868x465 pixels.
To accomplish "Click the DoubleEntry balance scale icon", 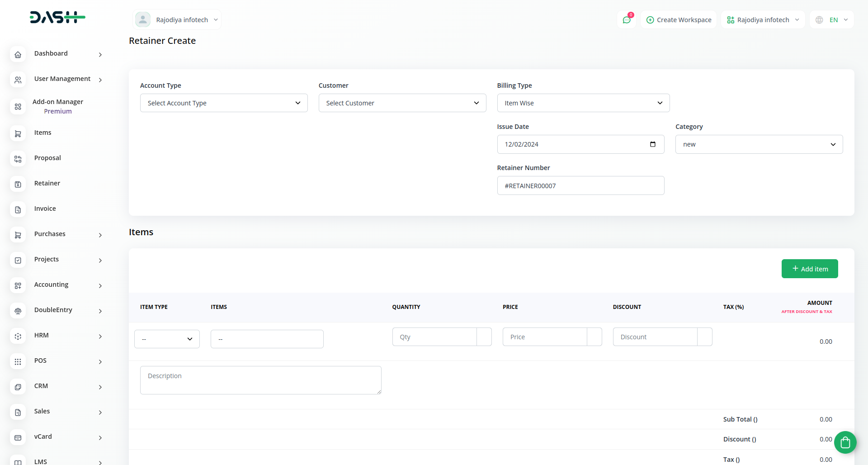I will point(18,311).
